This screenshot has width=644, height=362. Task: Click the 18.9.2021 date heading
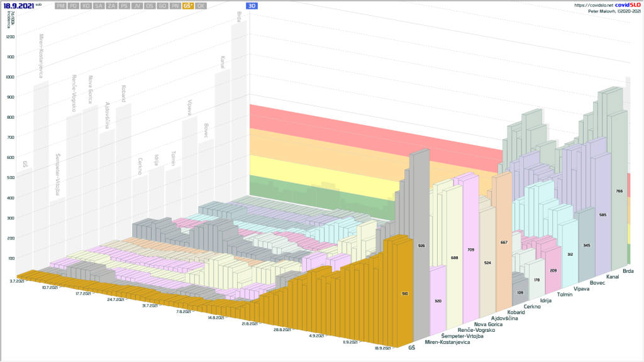(18, 5)
